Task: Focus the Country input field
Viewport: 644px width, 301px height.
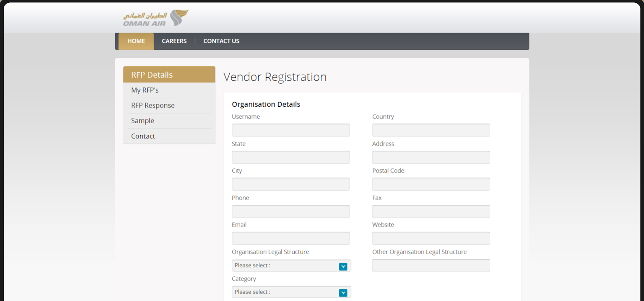Action: 431,130
